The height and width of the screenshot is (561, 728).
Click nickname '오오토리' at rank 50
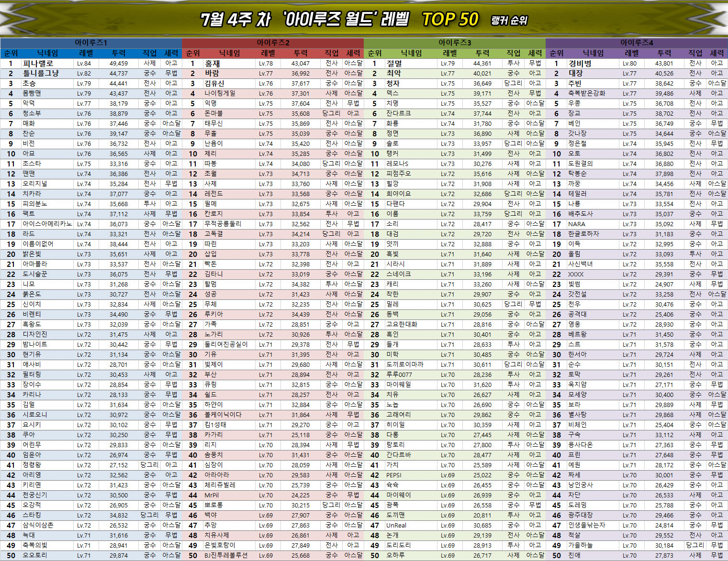pos(35,555)
